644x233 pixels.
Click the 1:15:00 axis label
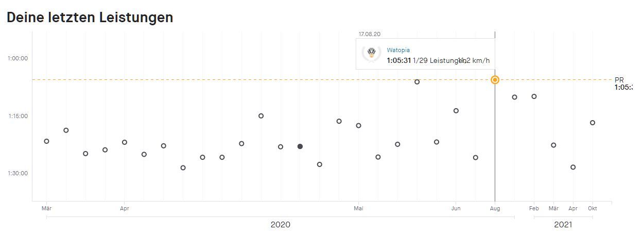point(18,116)
